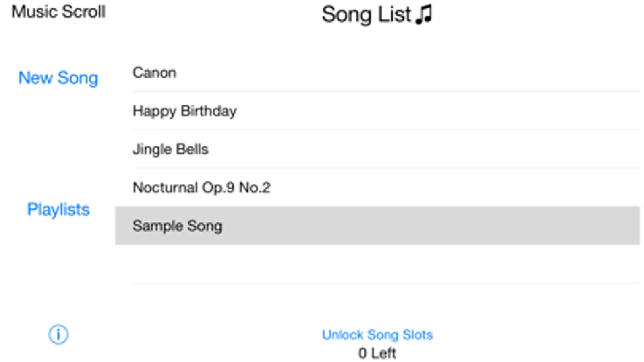Click the "0 Left" slots counter
The width and height of the screenshot is (644, 362).
377,353
